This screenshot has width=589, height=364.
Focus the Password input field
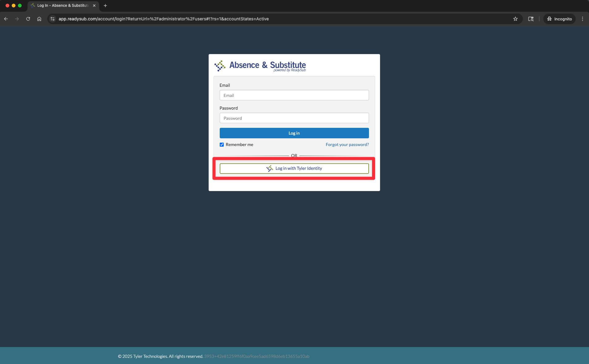294,118
